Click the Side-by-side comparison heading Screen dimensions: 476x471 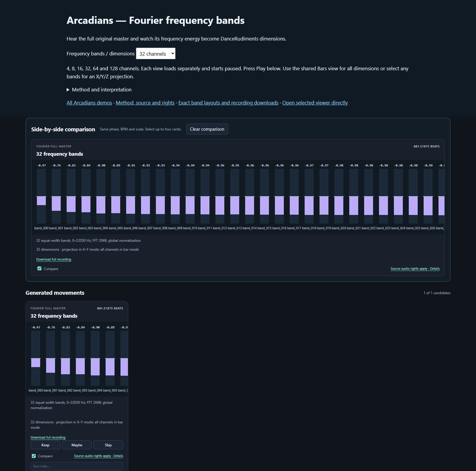click(63, 129)
